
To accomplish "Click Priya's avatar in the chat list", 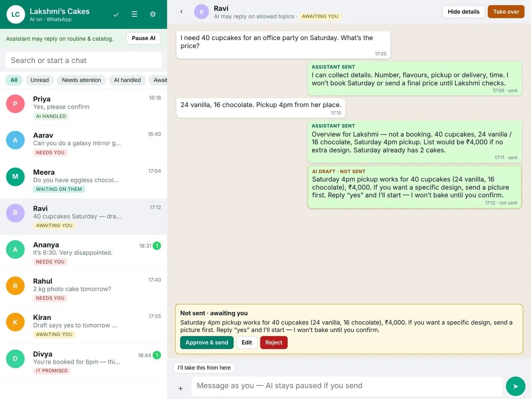I will [x=15, y=104].
